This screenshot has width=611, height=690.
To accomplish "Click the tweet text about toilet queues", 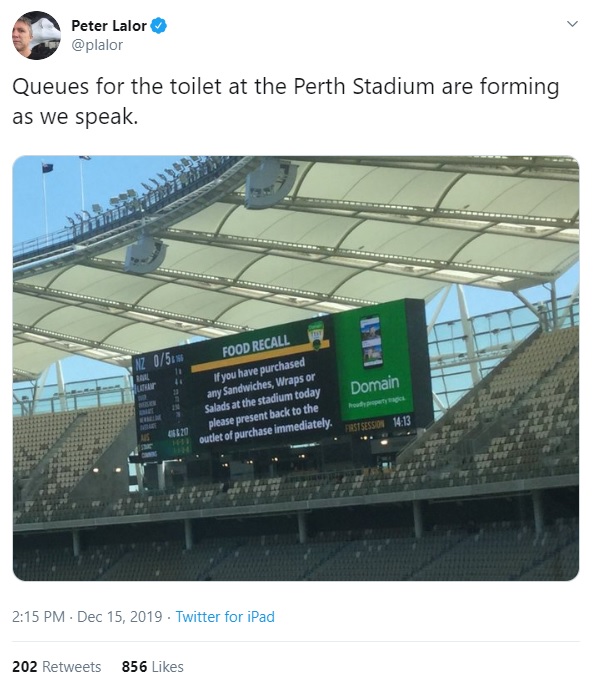I will pos(285,101).
